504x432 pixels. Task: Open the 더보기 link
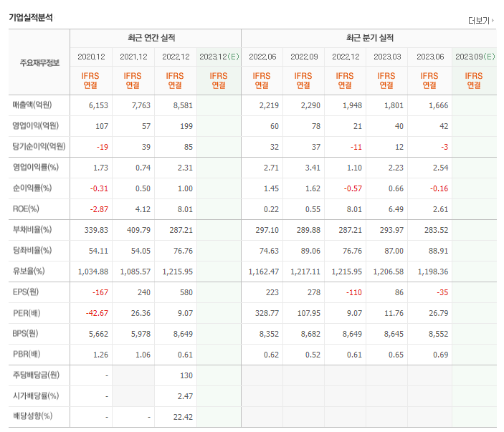[x=479, y=21]
